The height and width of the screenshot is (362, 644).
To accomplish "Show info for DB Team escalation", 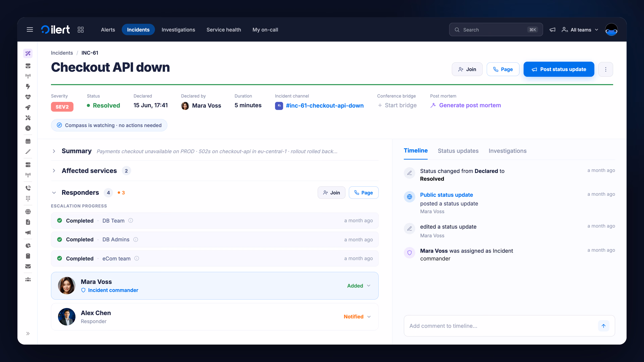I will [x=130, y=220].
